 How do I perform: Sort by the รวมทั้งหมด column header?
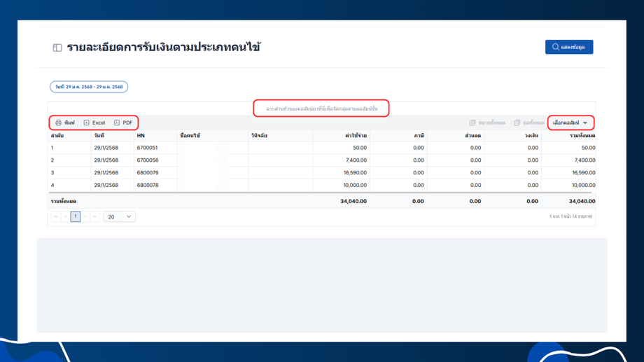[x=582, y=135]
